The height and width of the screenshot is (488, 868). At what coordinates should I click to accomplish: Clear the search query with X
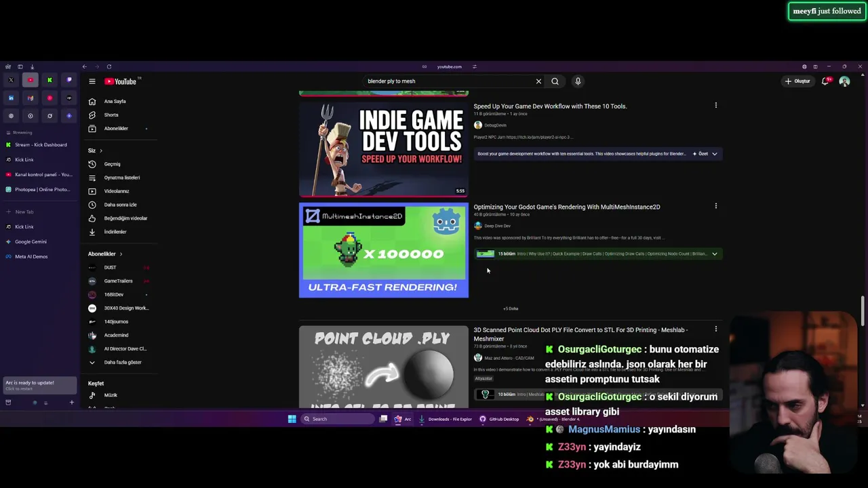(x=538, y=81)
